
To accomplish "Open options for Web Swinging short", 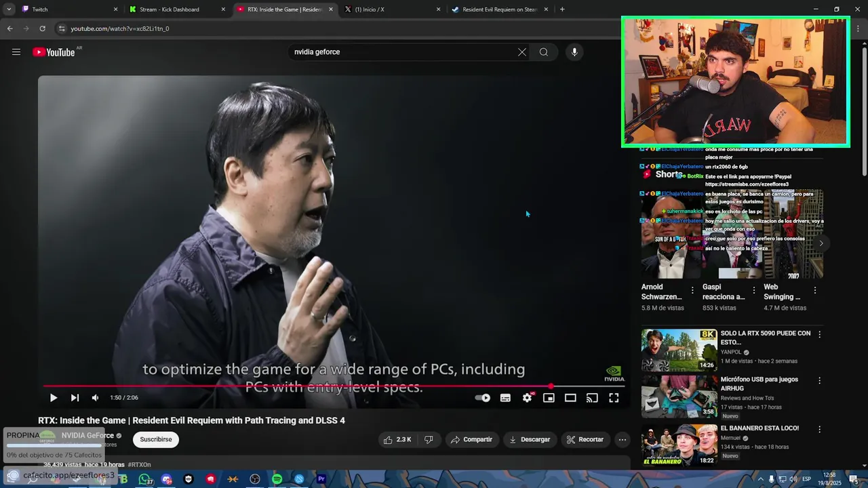I will click(814, 290).
